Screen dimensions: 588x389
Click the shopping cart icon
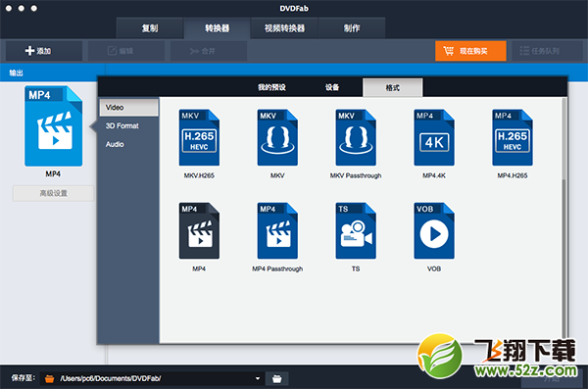pyautogui.click(x=449, y=51)
